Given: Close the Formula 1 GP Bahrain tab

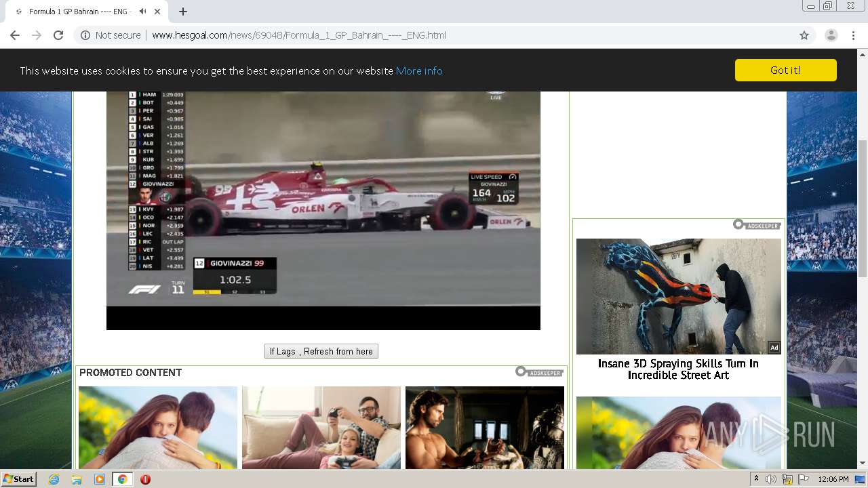Looking at the screenshot, I should [158, 12].
